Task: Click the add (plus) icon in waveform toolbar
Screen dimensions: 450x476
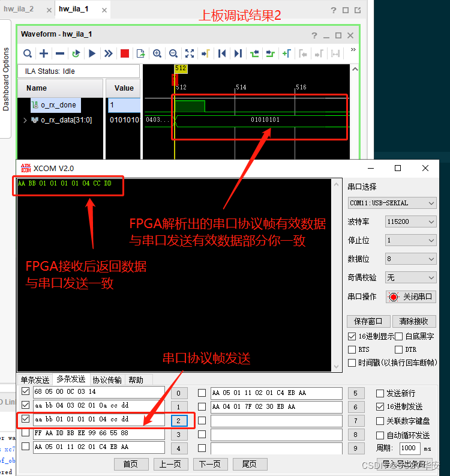Action: click(x=44, y=54)
